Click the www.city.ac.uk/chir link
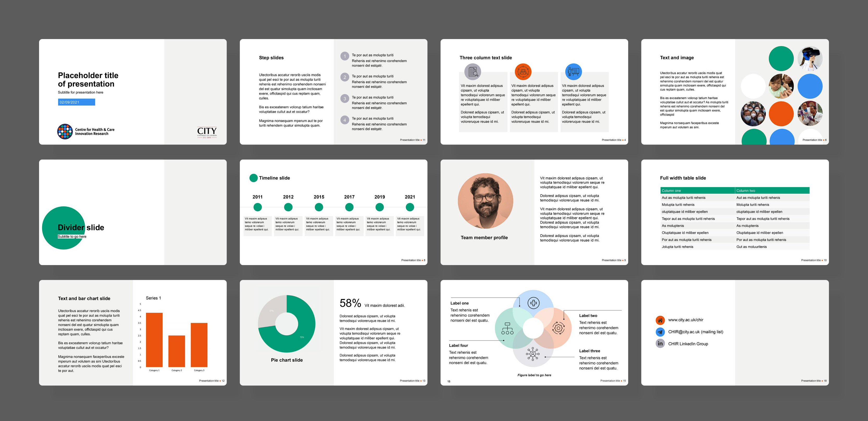868x421 pixels. [x=685, y=320]
